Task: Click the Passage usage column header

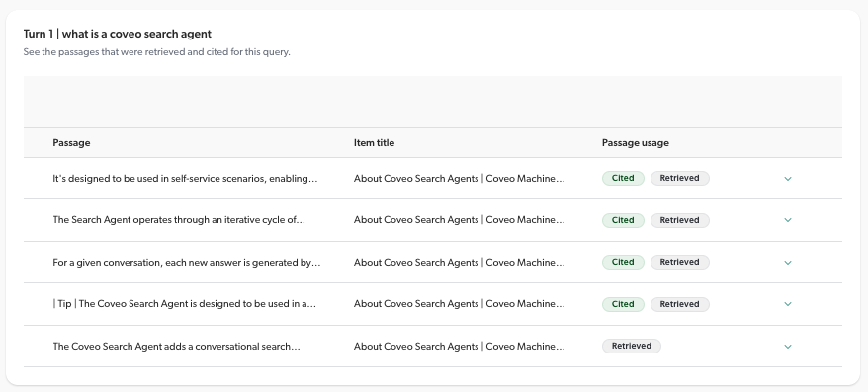Action: tap(636, 142)
